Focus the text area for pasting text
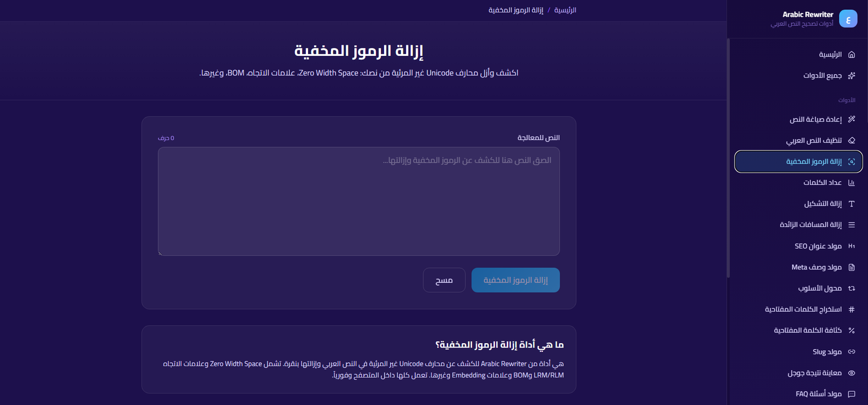The width and height of the screenshot is (868, 405). pyautogui.click(x=359, y=201)
